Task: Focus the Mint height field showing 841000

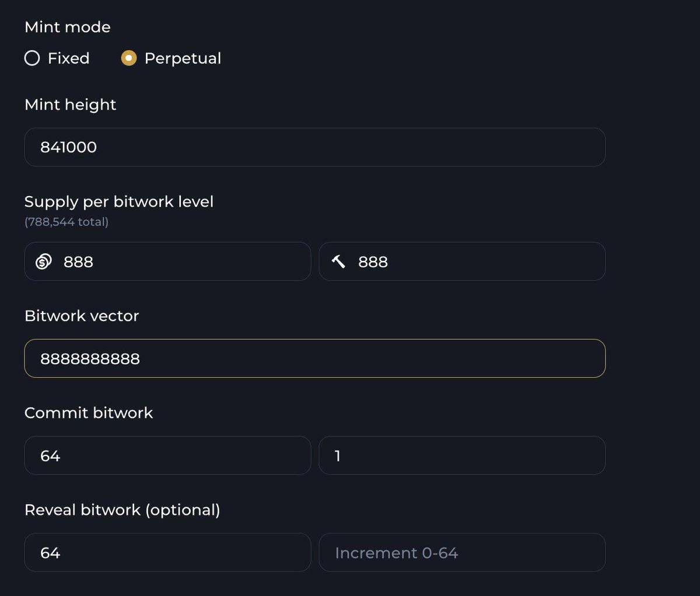Action: pos(315,147)
